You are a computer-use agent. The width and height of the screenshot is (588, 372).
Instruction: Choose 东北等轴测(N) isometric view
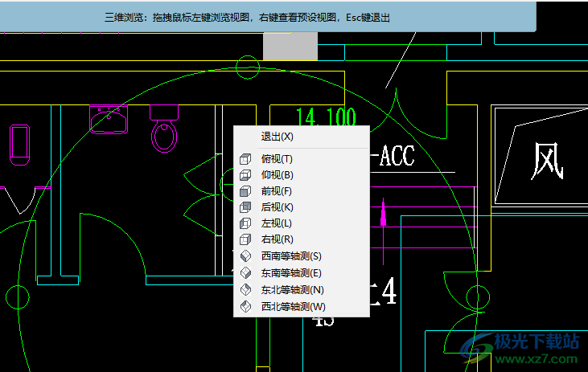pyautogui.click(x=302, y=290)
